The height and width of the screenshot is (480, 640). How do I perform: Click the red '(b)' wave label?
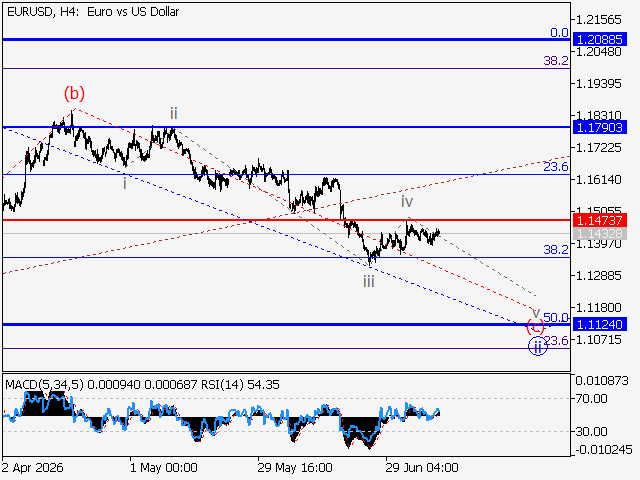coord(74,93)
